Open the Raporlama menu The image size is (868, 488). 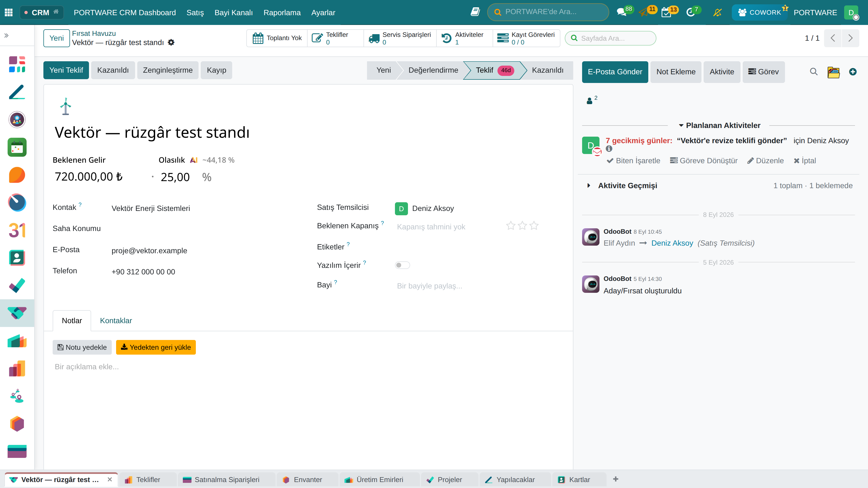(x=282, y=12)
